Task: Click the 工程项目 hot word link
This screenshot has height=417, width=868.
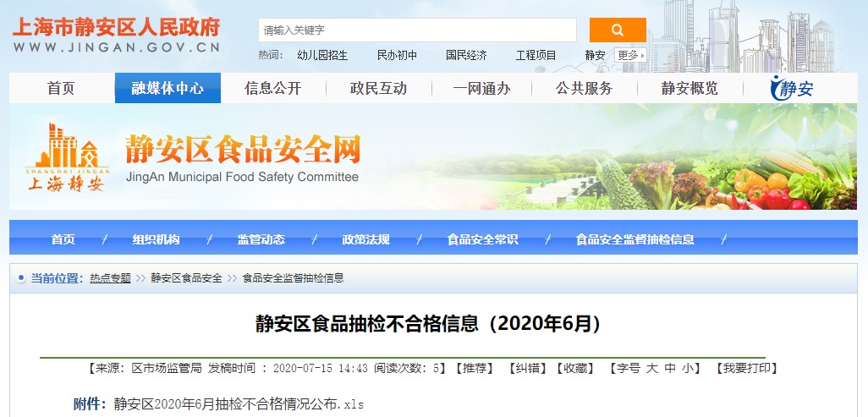Action: [536, 55]
